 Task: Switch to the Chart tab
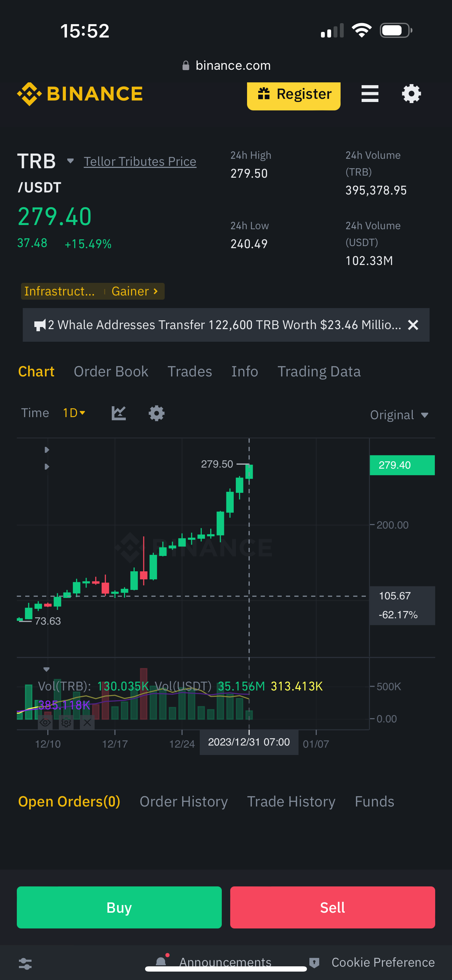click(36, 372)
